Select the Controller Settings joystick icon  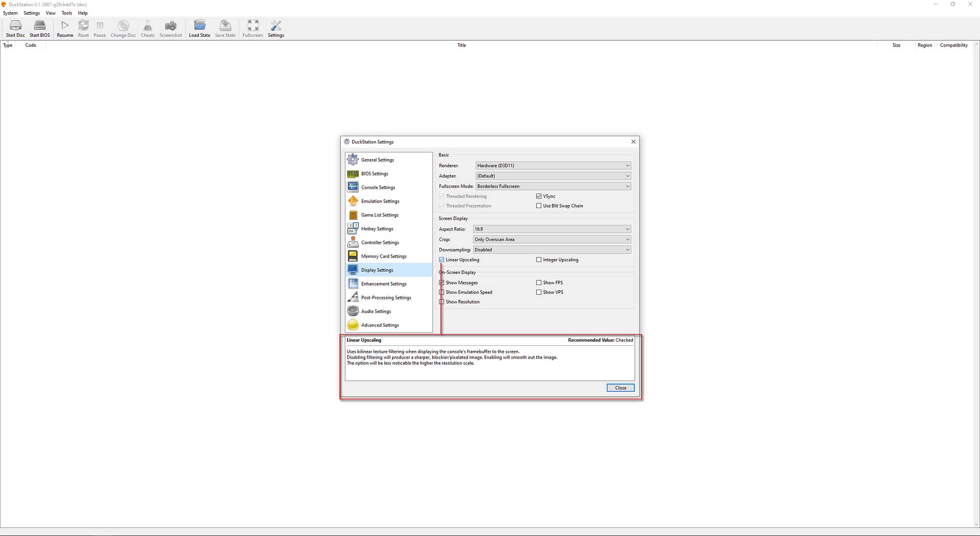coord(353,242)
